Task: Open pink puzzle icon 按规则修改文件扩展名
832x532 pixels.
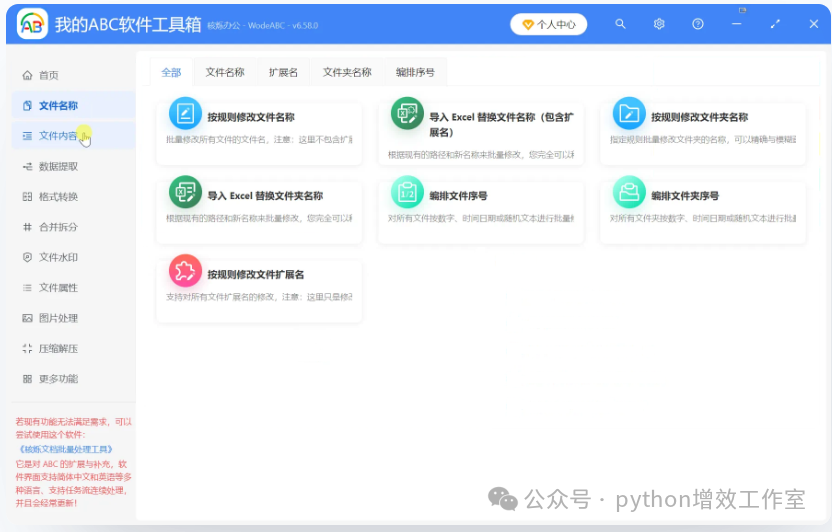Action: 185,271
